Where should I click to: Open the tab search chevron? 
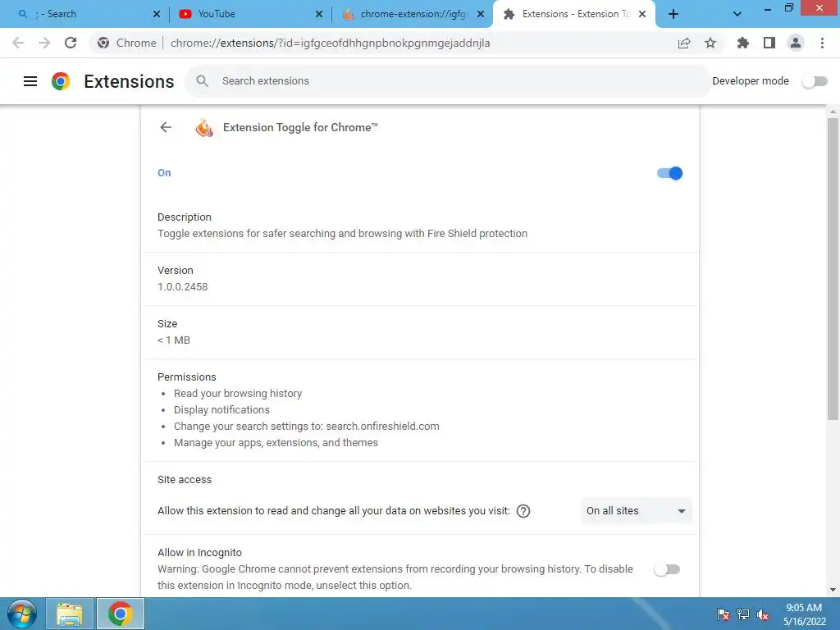(x=737, y=14)
